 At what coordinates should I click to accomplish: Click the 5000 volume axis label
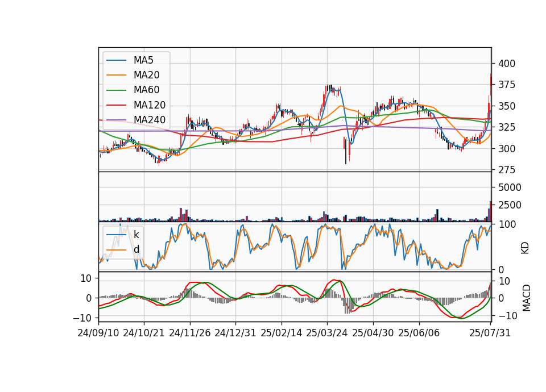point(510,187)
